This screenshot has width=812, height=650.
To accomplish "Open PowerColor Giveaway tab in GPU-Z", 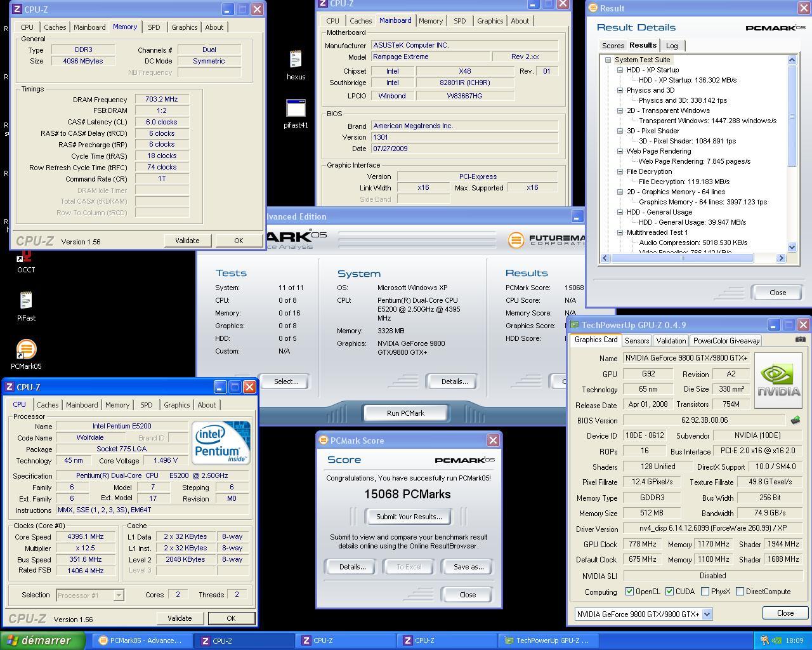I will 726,341.
